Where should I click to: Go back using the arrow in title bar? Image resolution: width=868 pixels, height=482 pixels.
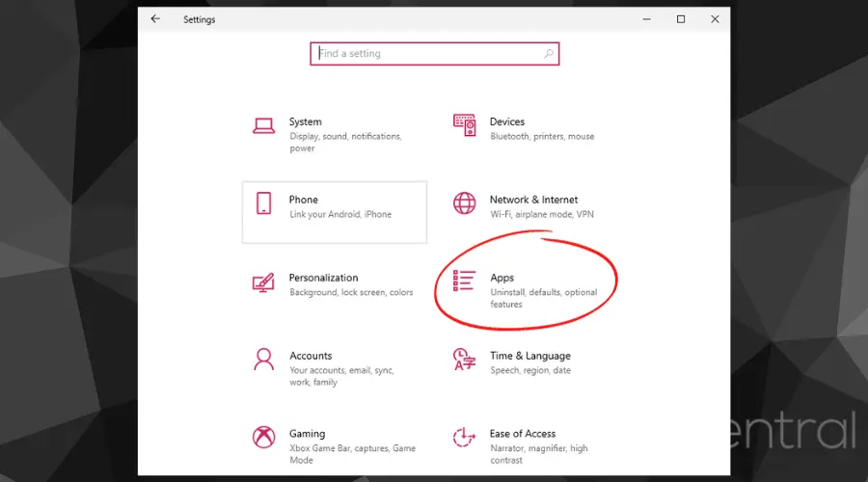pyautogui.click(x=155, y=19)
